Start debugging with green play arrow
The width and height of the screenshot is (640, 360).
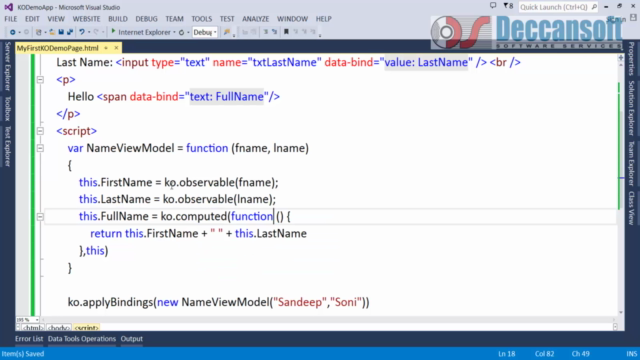click(113, 32)
